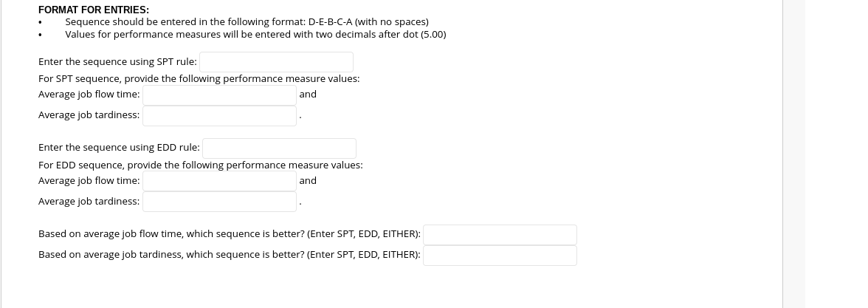Image resolution: width=868 pixels, height=308 pixels.
Task: Focus the EDD average job flow time field
Action: (219, 181)
